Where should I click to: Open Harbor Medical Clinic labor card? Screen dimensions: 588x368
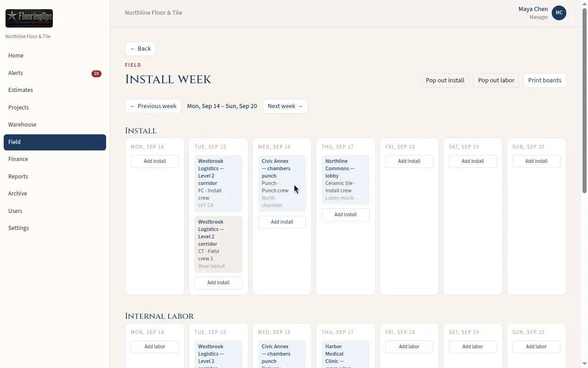point(345,354)
